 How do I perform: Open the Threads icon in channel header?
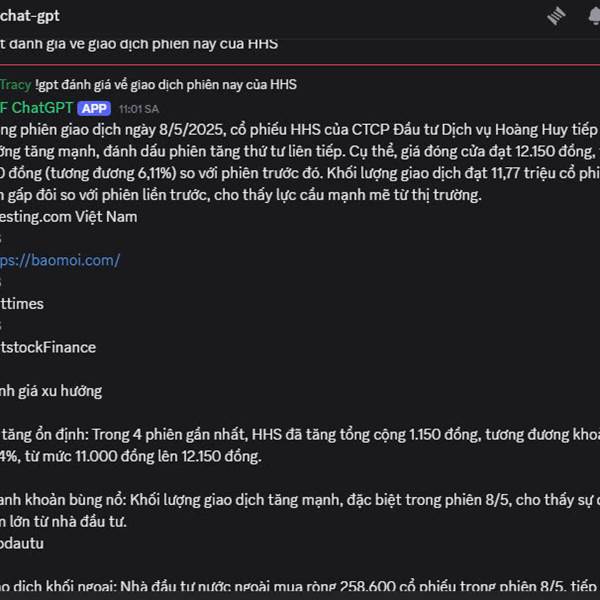pos(556,16)
